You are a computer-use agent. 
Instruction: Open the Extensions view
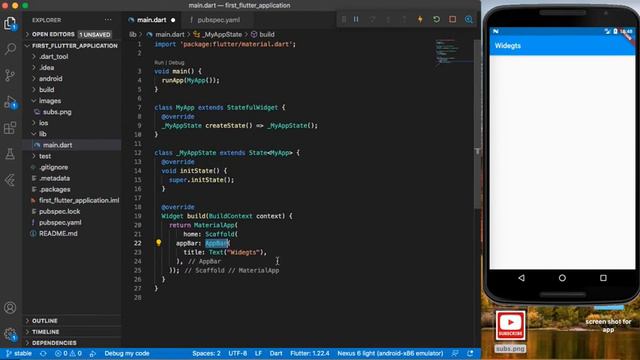[x=10, y=128]
